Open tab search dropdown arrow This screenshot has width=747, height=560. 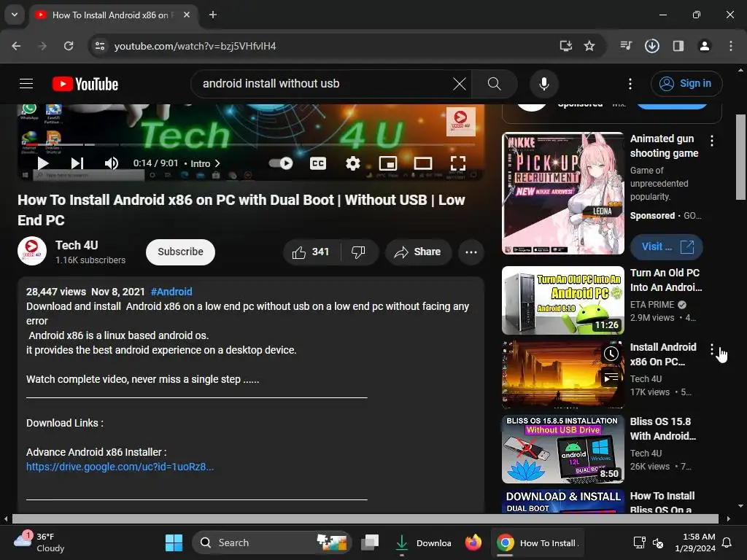15,15
